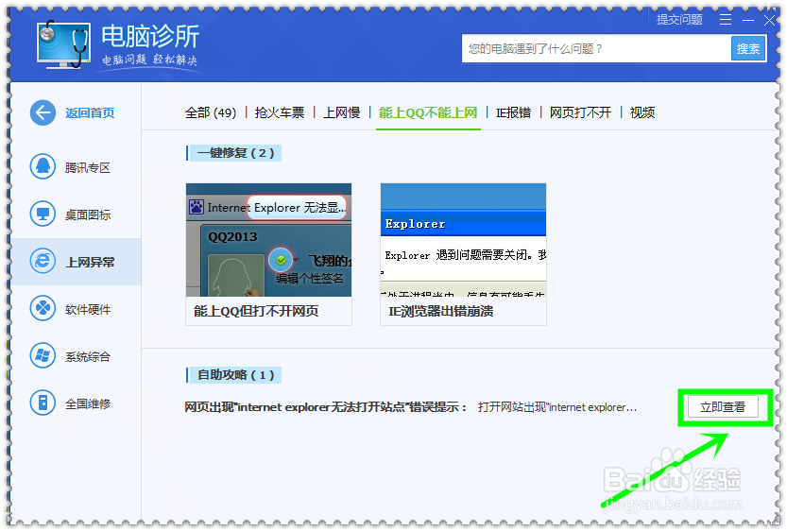Click the 打开网站出现internet explorer… description text

(x=557, y=407)
